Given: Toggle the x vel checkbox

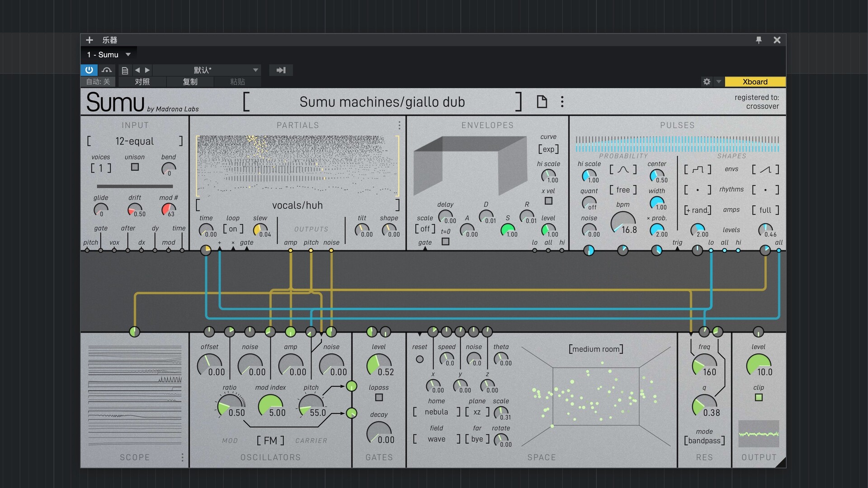Looking at the screenshot, I should 548,201.
